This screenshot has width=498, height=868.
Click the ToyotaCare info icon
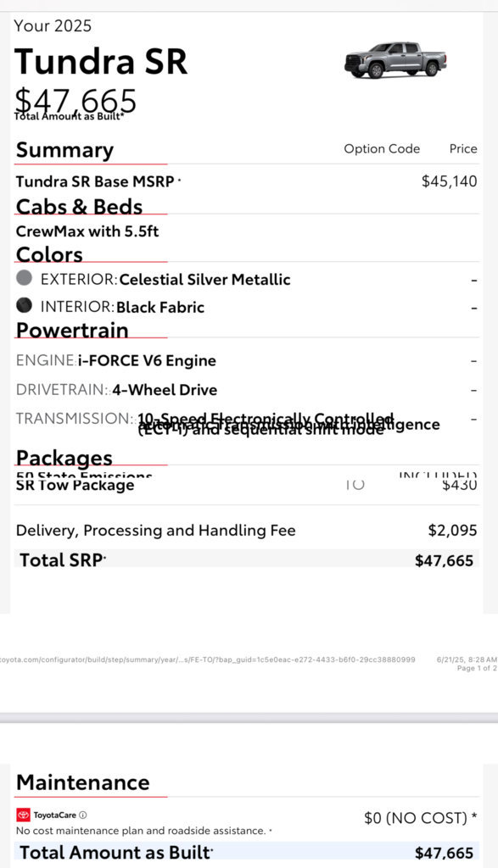point(83,815)
